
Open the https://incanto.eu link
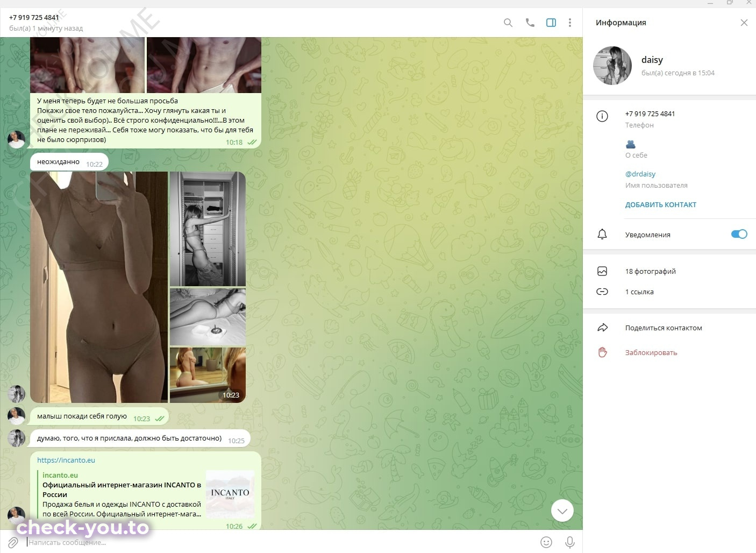(x=66, y=460)
